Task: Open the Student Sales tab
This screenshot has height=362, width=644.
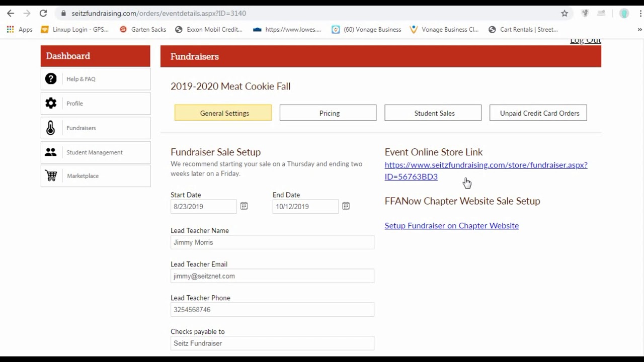Action: pos(433,113)
